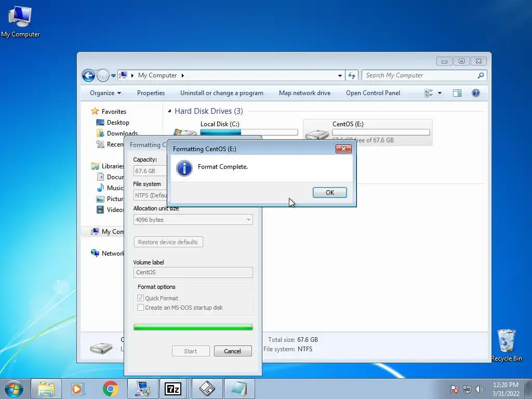Open the File system NTFS dropdown
The height and width of the screenshot is (399, 532).
click(x=150, y=195)
